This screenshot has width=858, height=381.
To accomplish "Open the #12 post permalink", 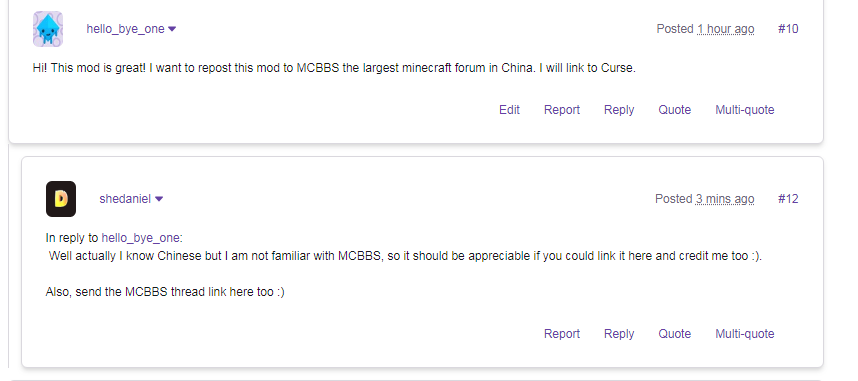I will (x=788, y=199).
